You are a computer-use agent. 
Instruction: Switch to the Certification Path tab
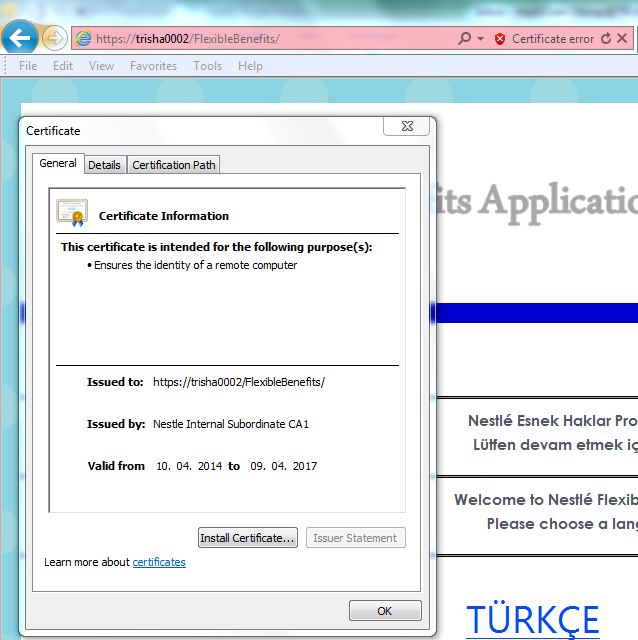click(x=173, y=165)
